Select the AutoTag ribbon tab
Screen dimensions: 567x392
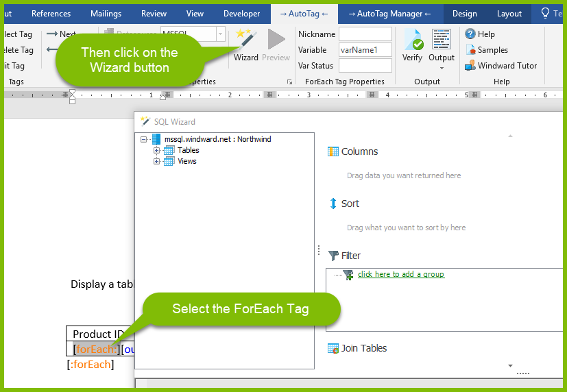click(x=304, y=14)
